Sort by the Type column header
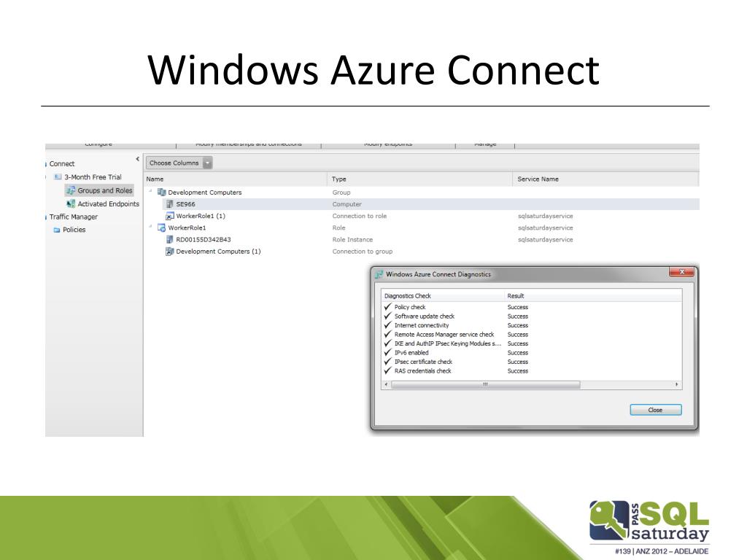This screenshot has width=747, height=560. [x=419, y=179]
